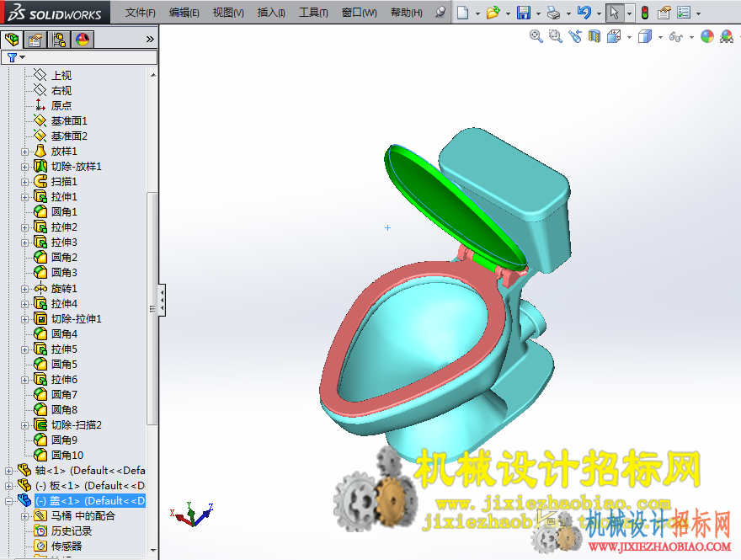741x560 pixels.
Task: Expand the 扫描1 feature node
Action: coord(24,182)
